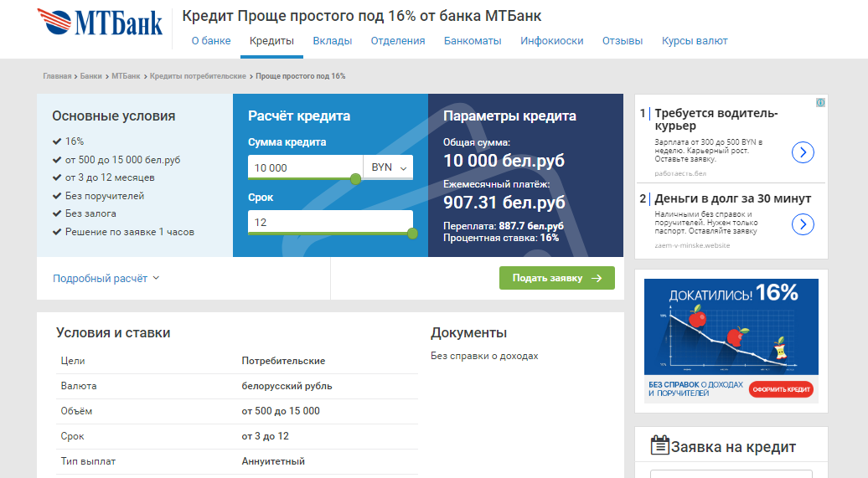
Task: Click the Заявка на кредит heading
Action: click(733, 447)
